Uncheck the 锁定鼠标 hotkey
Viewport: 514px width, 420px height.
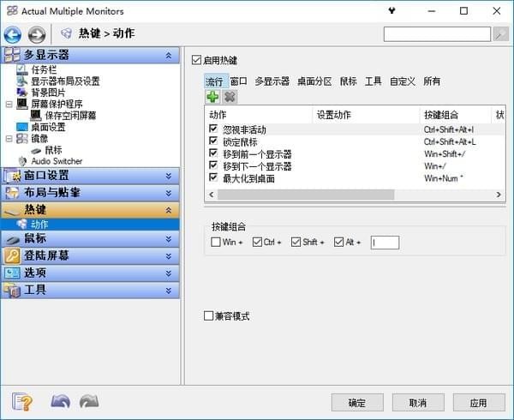[213, 141]
